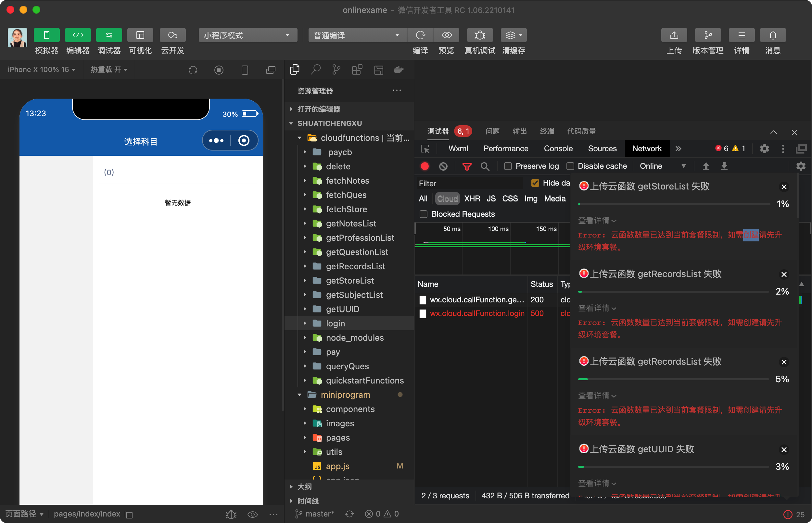Select the XHR filter button
This screenshot has height=523, width=812.
472,199
